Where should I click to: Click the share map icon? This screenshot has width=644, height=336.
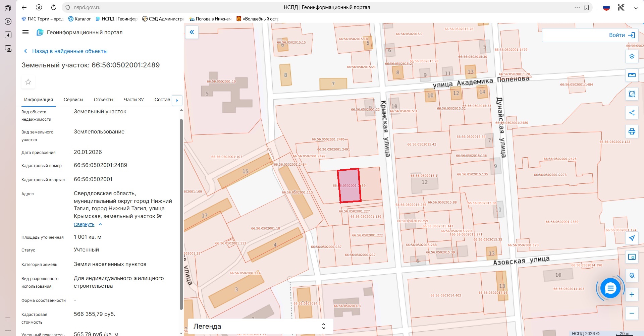(632, 113)
